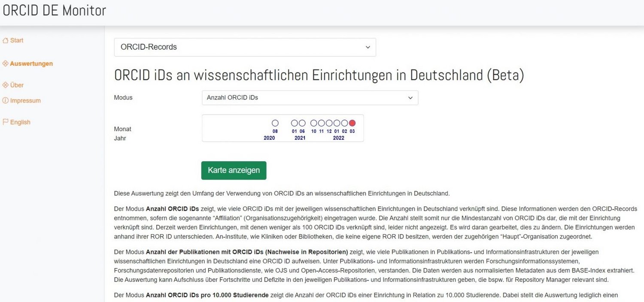Click the home icon beside Start
Viewport: 644px width, 302px height.
coord(6,40)
